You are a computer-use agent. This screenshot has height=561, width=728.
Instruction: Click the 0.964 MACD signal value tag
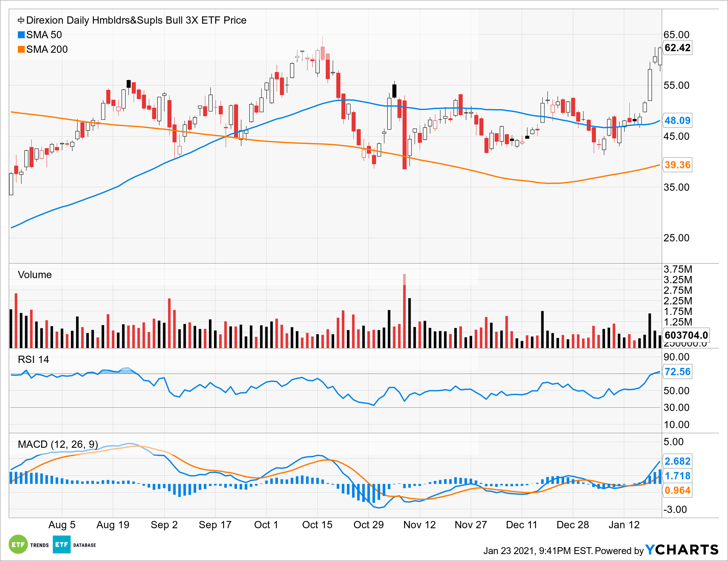pyautogui.click(x=677, y=490)
